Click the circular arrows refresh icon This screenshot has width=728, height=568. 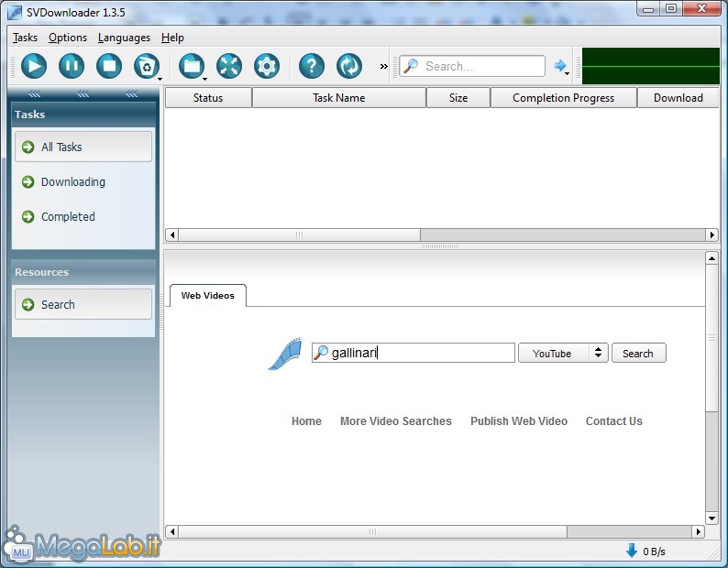pyautogui.click(x=349, y=66)
